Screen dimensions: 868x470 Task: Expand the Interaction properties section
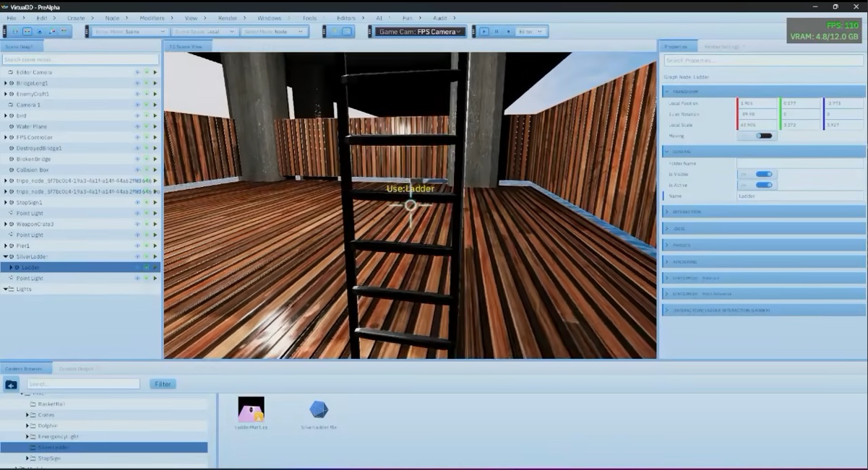[x=764, y=212]
